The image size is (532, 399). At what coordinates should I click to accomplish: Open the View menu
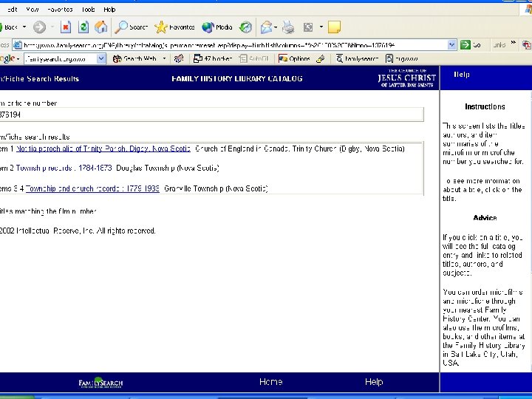[x=33, y=10]
